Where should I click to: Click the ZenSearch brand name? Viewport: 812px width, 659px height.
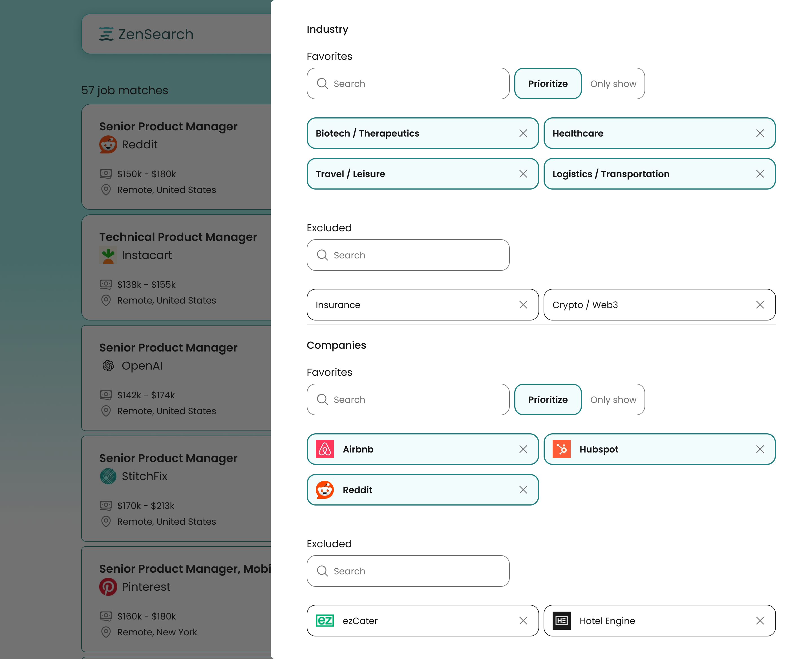pyautogui.click(x=156, y=34)
